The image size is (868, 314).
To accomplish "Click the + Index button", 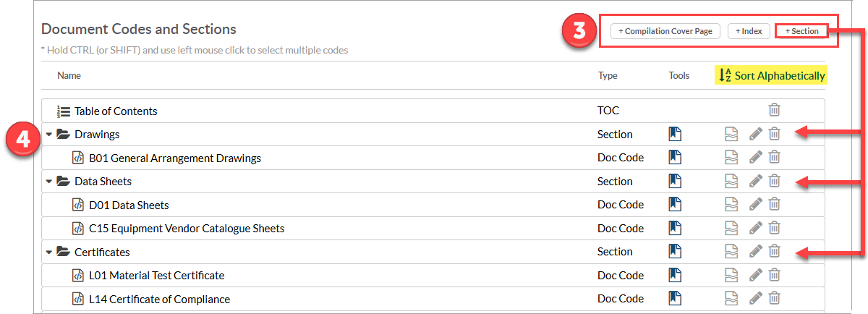I will 748,31.
